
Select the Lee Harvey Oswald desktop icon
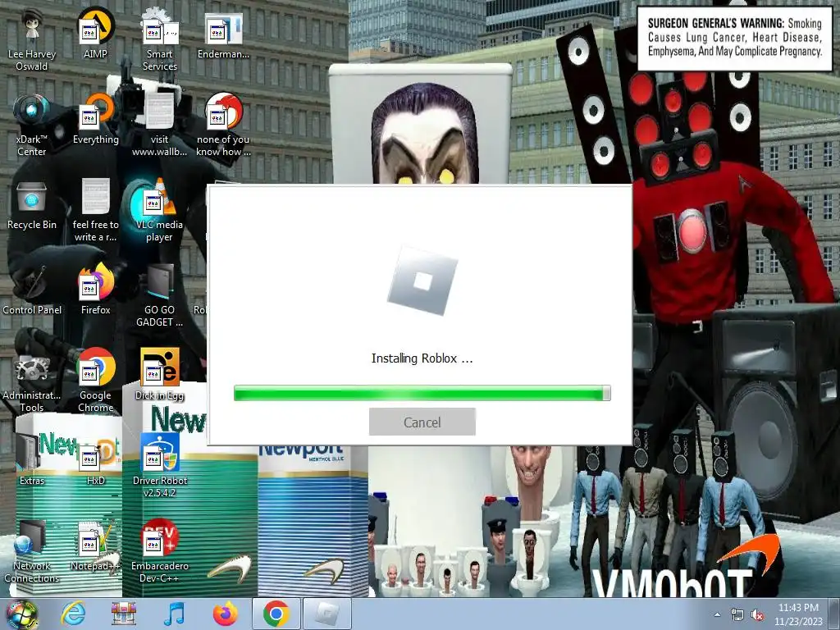[x=32, y=40]
